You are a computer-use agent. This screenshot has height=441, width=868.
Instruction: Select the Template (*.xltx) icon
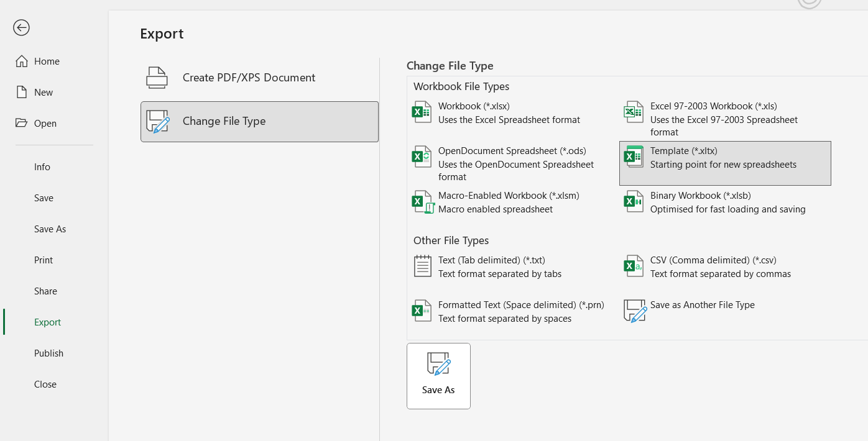click(634, 157)
